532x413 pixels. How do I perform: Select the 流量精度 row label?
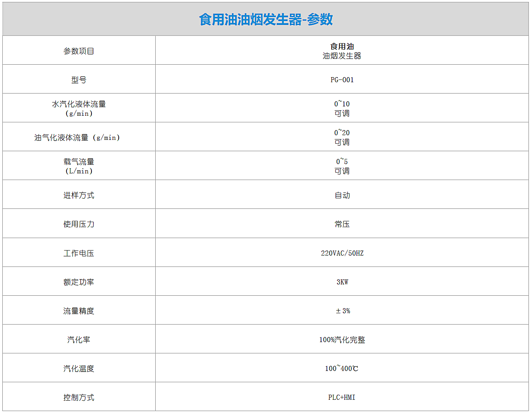click(79, 311)
